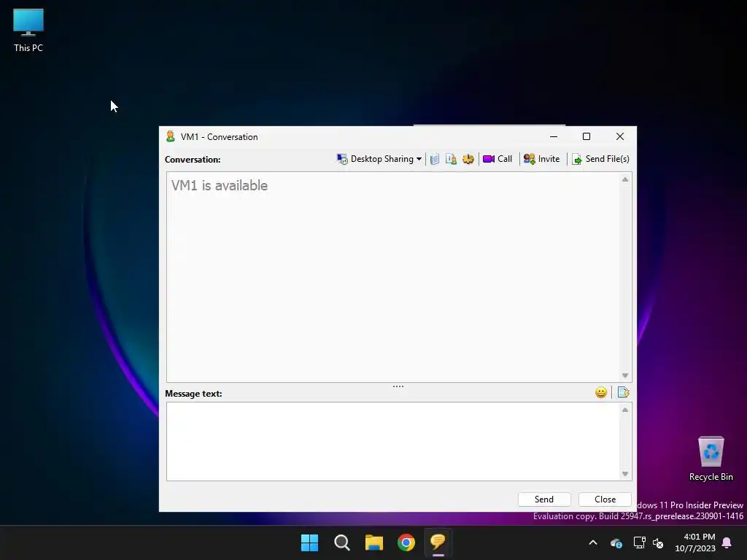The height and width of the screenshot is (560, 747).
Task: Click inside the Message text box
Action: click(393, 441)
